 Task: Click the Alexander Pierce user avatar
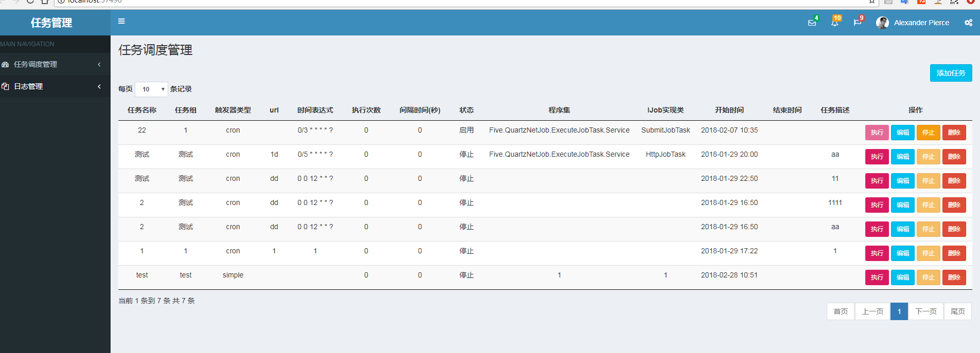coord(882,23)
